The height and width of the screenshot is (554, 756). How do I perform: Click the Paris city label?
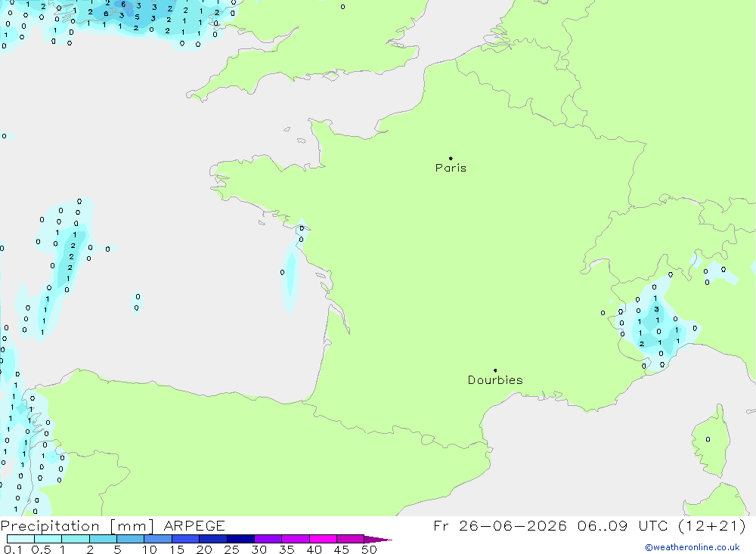pos(451,168)
